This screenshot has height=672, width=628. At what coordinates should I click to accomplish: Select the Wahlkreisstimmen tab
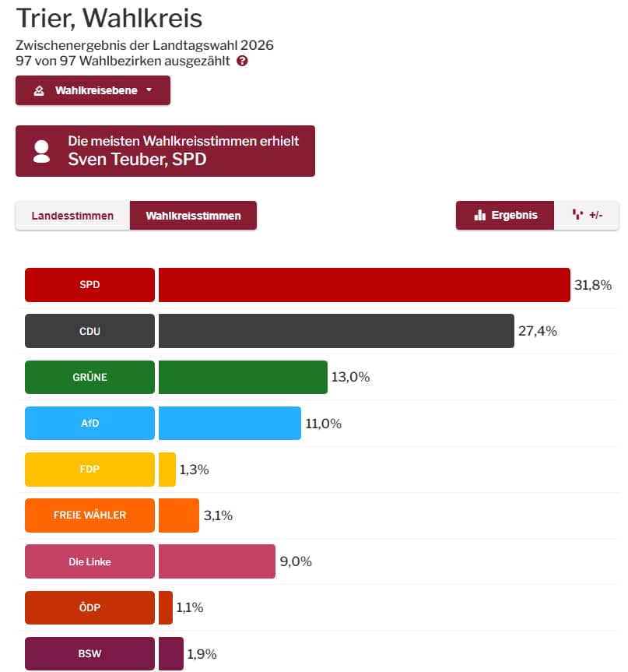(x=193, y=216)
